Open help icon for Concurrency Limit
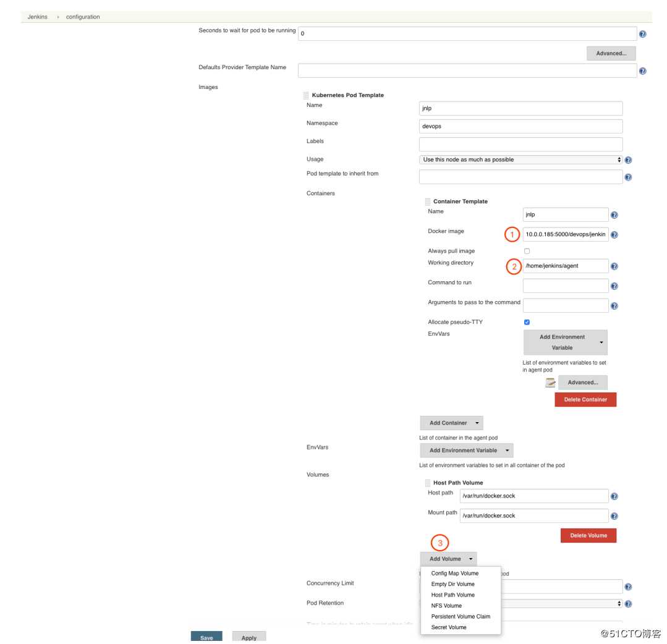667x644 pixels. pos(628,587)
